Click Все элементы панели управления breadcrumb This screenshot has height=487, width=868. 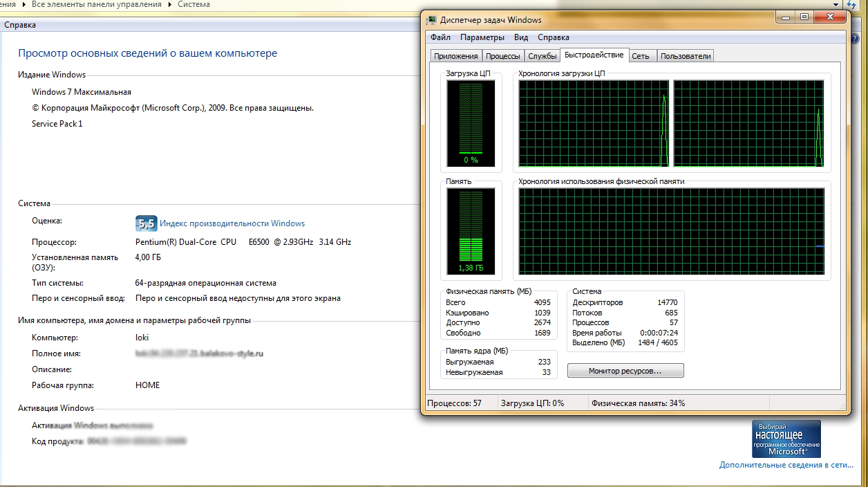[x=97, y=4]
